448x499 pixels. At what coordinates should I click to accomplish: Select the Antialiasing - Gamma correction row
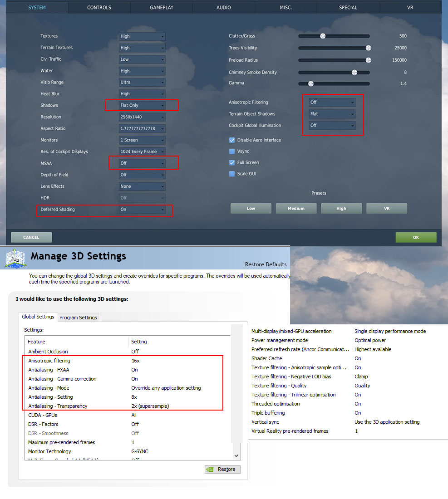[x=128, y=379]
